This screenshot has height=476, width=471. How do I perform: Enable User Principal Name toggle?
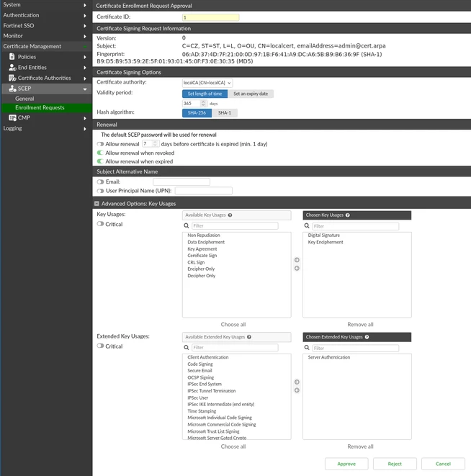pyautogui.click(x=100, y=191)
